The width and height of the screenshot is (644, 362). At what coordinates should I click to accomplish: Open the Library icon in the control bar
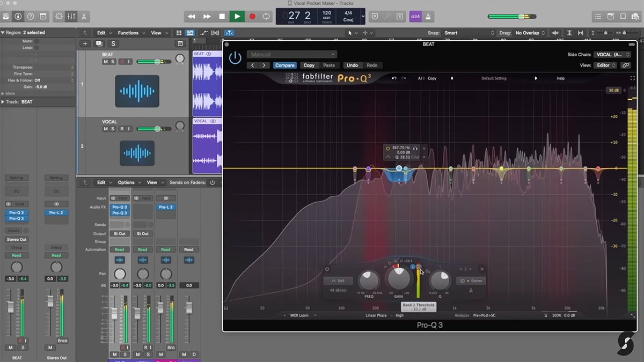6,17
